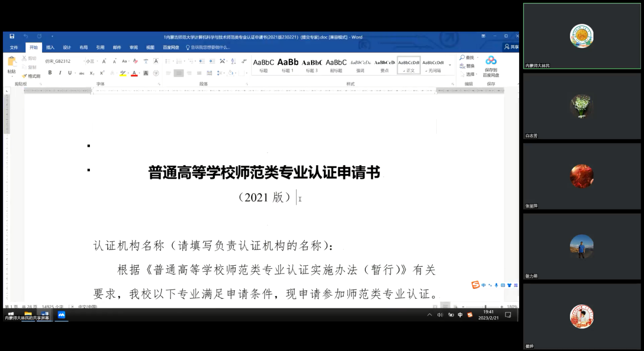The height and width of the screenshot is (351, 644).
Task: Apply the 标题 1 heading style
Action: [287, 65]
